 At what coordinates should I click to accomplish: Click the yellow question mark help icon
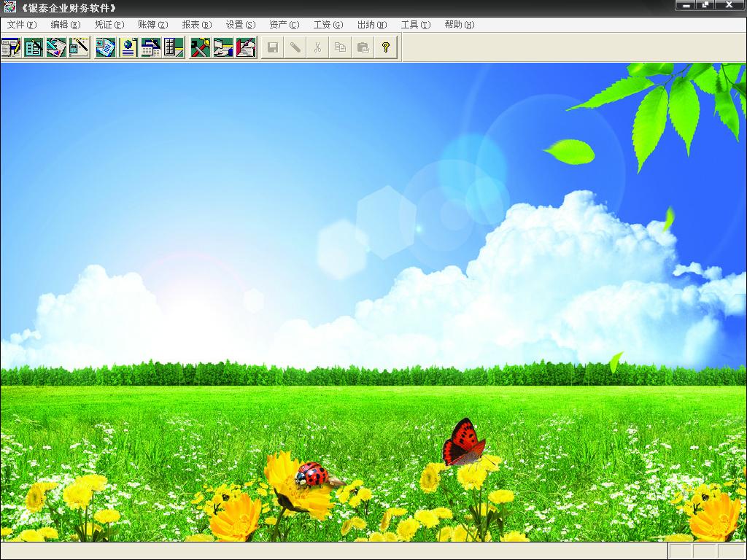click(386, 48)
